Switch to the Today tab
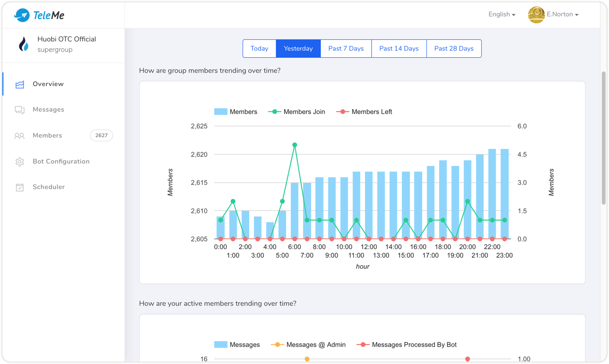Image resolution: width=609 pixels, height=364 pixels. pos(259,49)
